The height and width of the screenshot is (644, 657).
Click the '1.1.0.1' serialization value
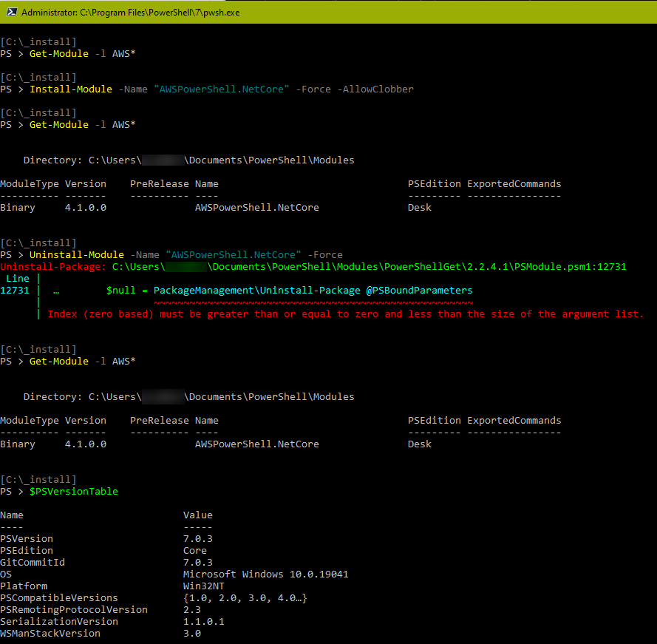click(x=204, y=621)
